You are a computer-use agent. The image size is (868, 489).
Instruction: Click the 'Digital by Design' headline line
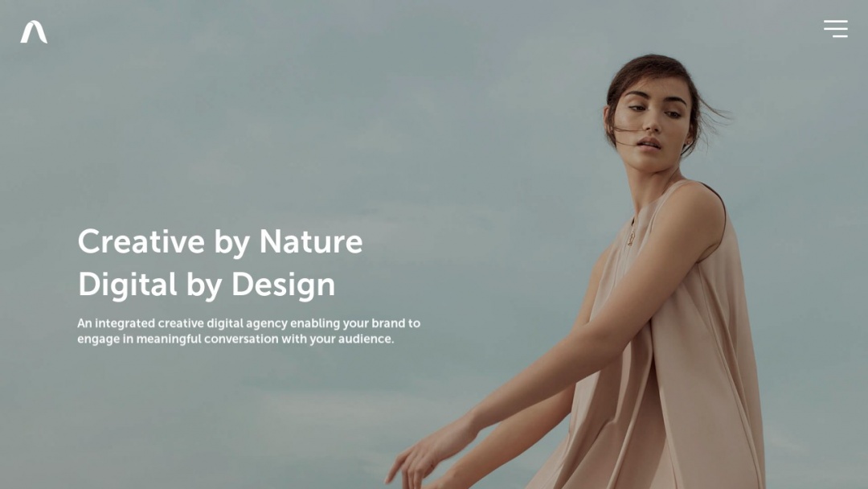click(207, 285)
